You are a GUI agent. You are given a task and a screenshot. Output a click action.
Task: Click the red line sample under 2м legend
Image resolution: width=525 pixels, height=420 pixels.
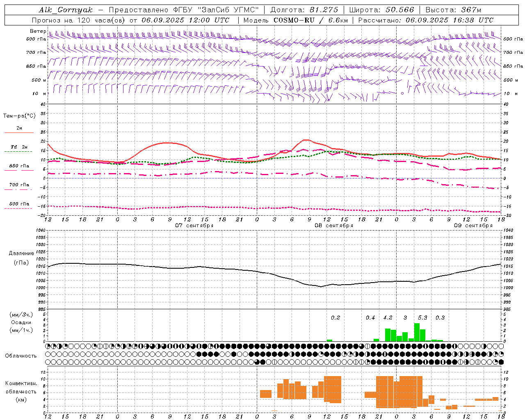[19, 133]
